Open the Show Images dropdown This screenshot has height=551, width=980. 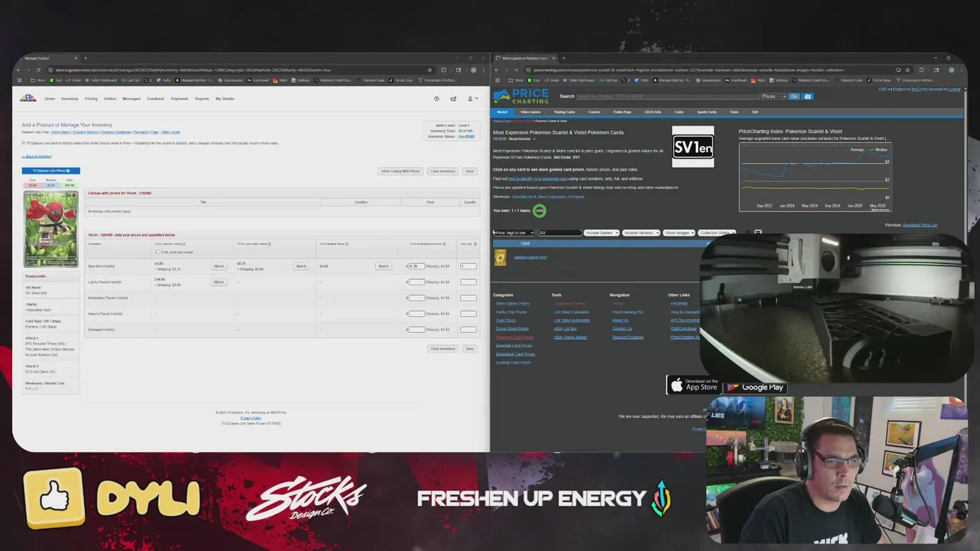click(679, 233)
